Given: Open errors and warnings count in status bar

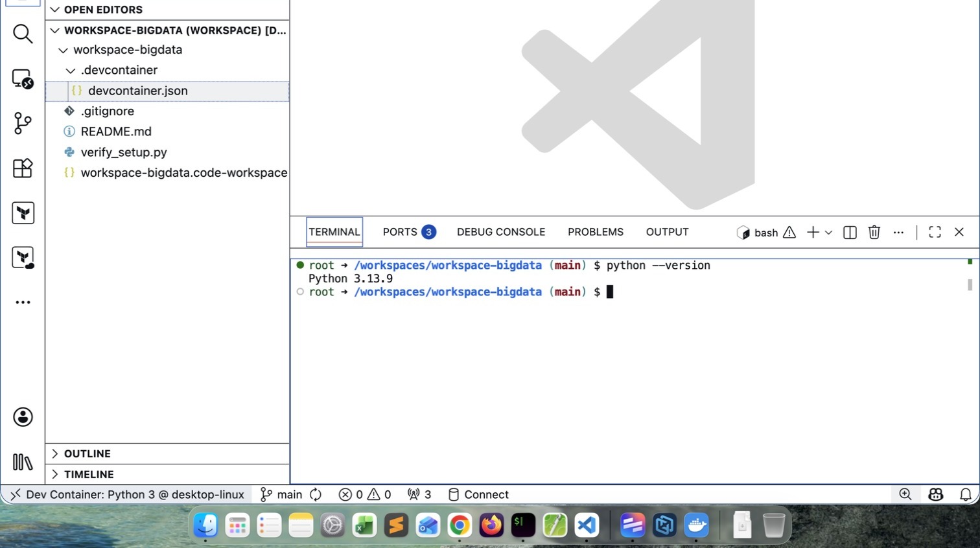Looking at the screenshot, I should click(x=365, y=494).
